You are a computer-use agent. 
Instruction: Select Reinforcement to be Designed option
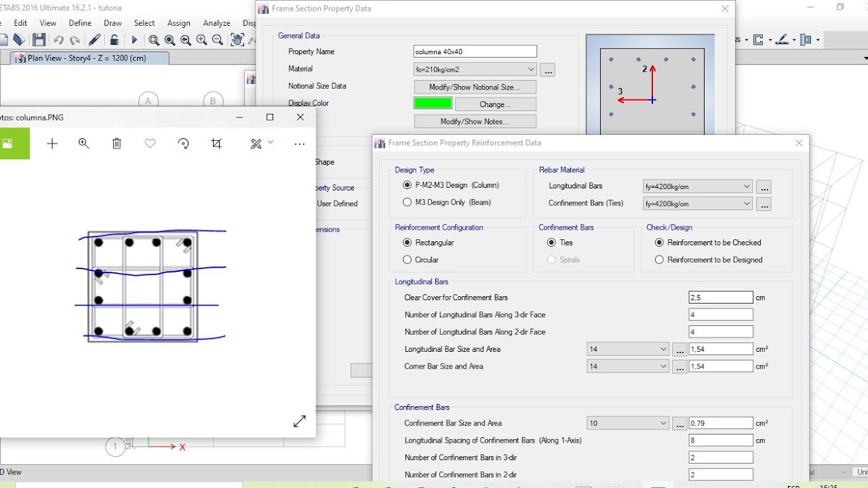pyautogui.click(x=709, y=260)
